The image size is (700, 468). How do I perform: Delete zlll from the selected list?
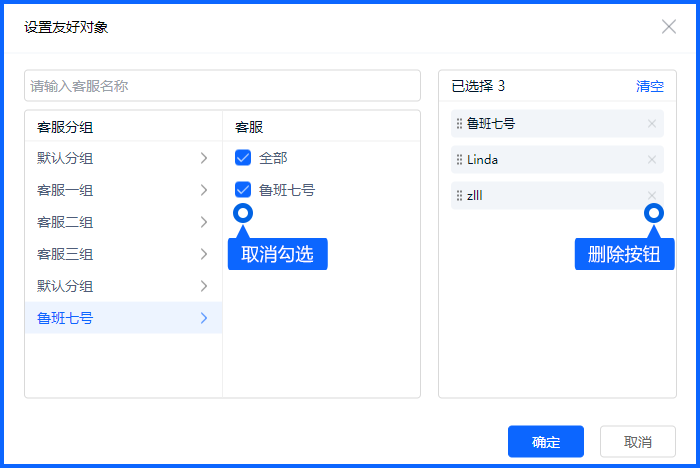click(652, 196)
